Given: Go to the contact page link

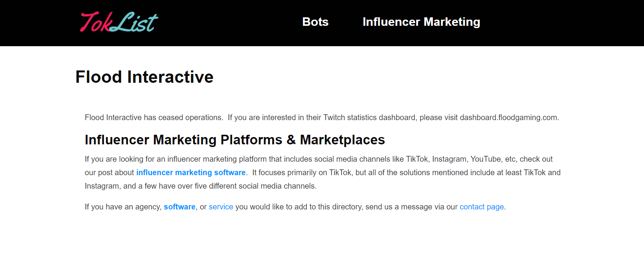Looking at the screenshot, I should point(482,207).
